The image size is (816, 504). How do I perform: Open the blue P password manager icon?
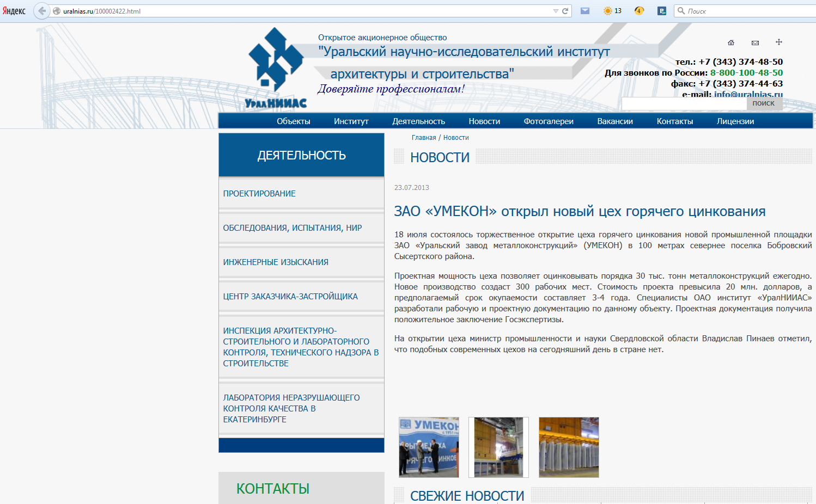tap(662, 11)
